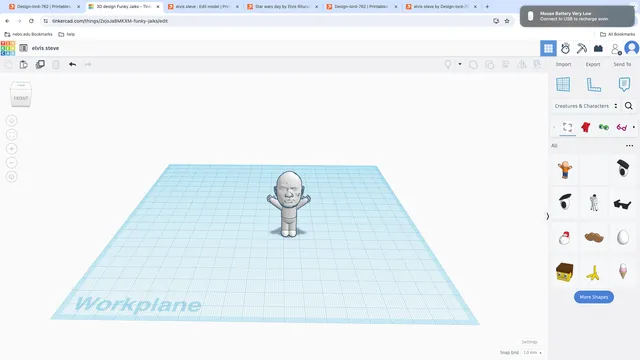Click the duplicate and repeat icon
The image size is (640, 360).
(x=40, y=64)
